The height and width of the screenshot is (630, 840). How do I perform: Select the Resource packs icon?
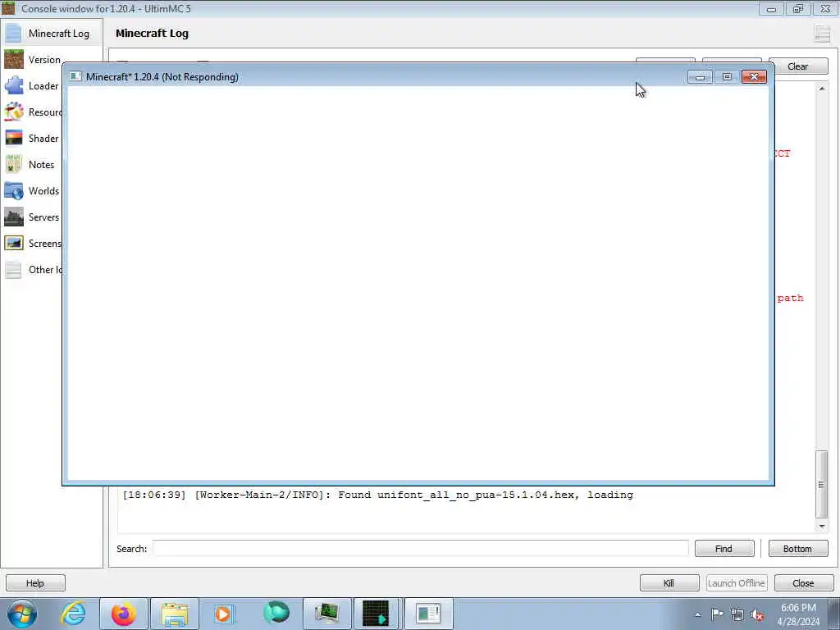14,112
